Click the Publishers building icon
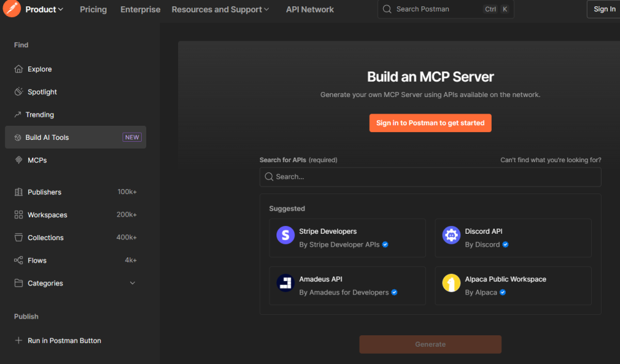This screenshot has width=620, height=364. [19, 192]
